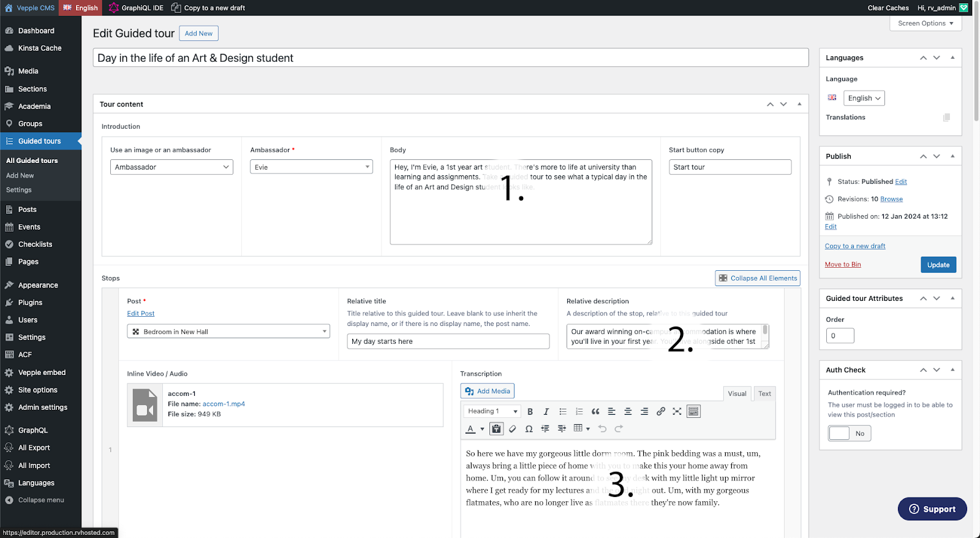Move the Languages panel down

pos(937,58)
